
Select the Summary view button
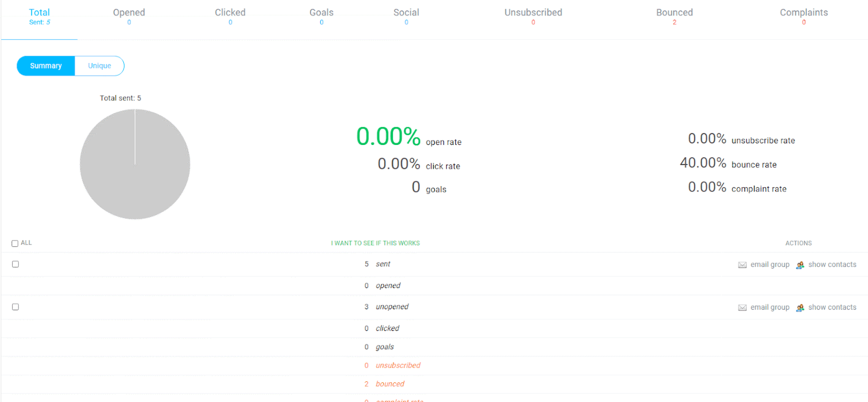tap(46, 66)
